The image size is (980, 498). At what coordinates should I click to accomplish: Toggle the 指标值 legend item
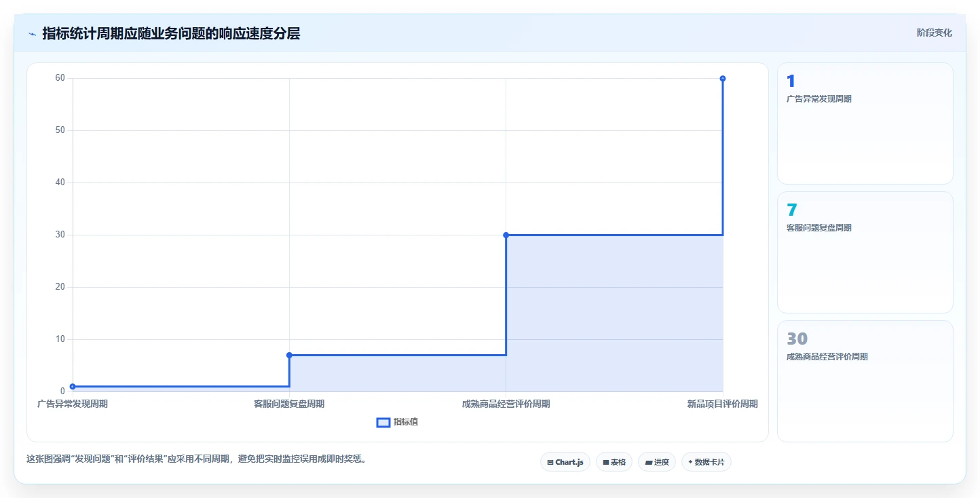click(x=398, y=422)
